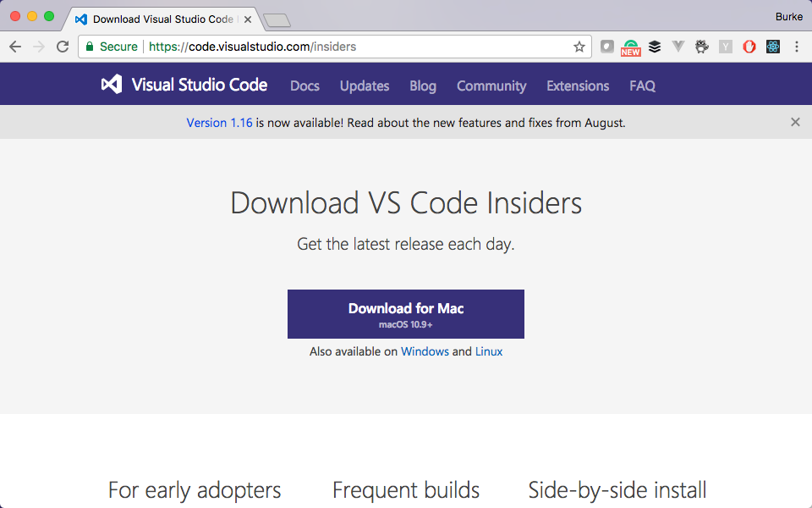Go to the Blog page
The width and height of the screenshot is (812, 508).
(423, 86)
